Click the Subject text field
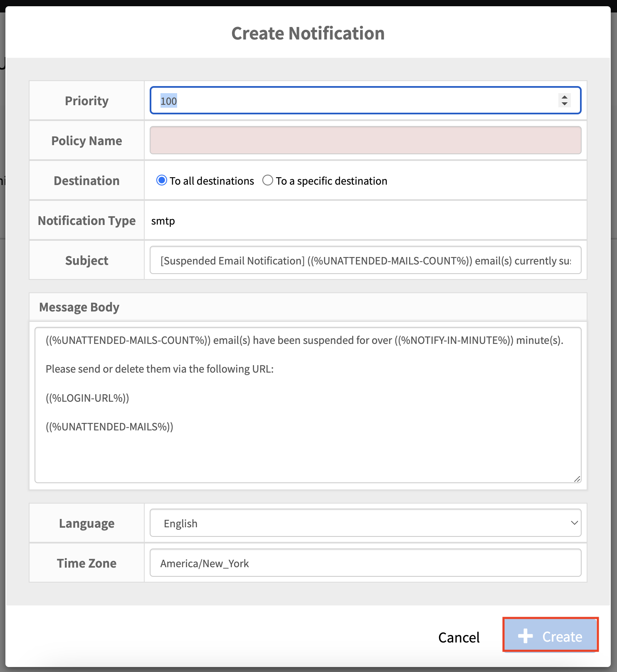The width and height of the screenshot is (617, 672). (x=365, y=260)
